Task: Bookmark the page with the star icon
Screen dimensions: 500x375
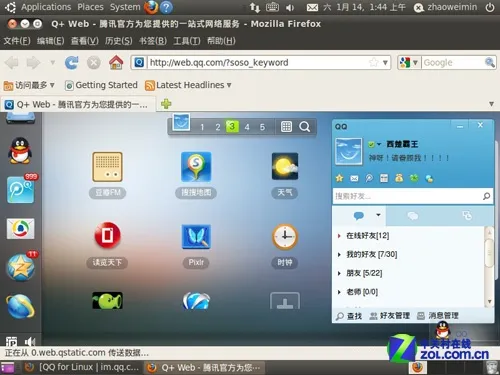Action: click(374, 62)
